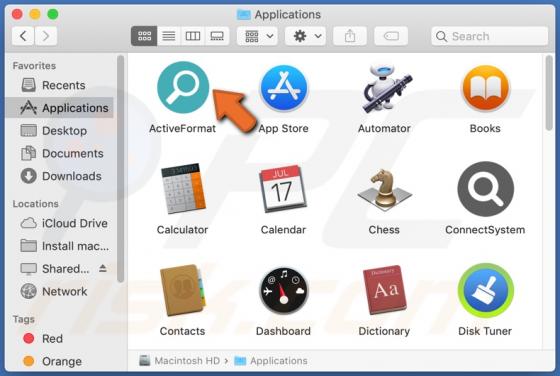Image resolution: width=560 pixels, height=376 pixels.
Task: Go forward with the right arrow
Action: pos(46,36)
